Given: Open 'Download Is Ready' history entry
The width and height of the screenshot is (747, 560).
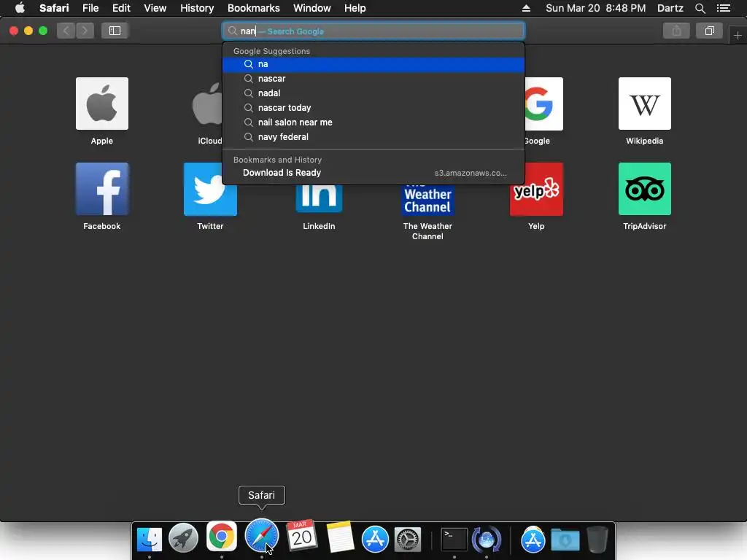Looking at the screenshot, I should (373, 173).
